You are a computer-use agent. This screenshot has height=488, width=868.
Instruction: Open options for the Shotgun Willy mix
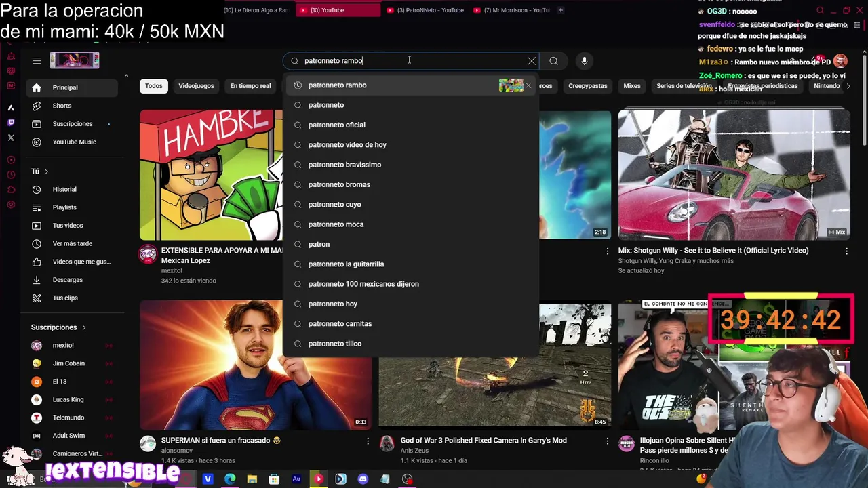point(846,251)
